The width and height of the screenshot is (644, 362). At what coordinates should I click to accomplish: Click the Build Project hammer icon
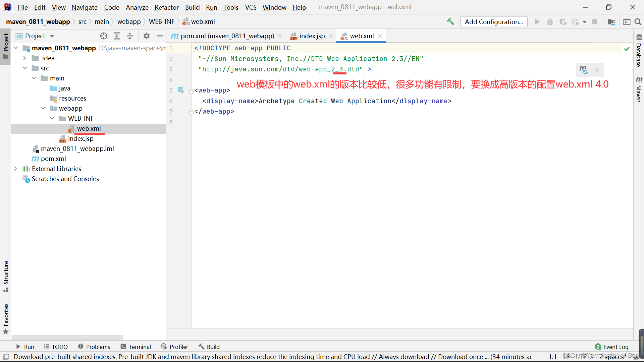click(450, 22)
